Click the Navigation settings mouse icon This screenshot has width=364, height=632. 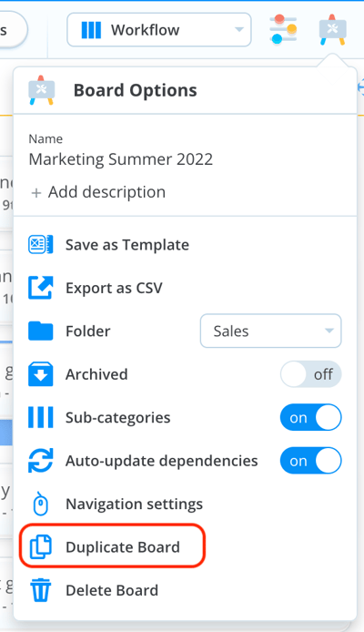(40, 505)
